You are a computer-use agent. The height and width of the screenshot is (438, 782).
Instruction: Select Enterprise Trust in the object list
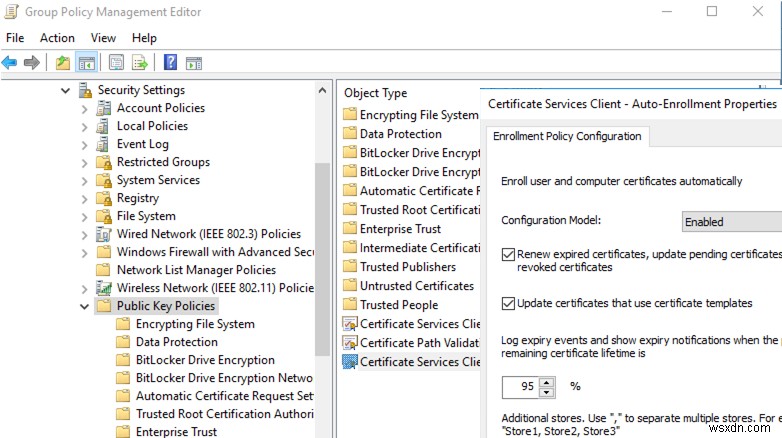tap(400, 229)
